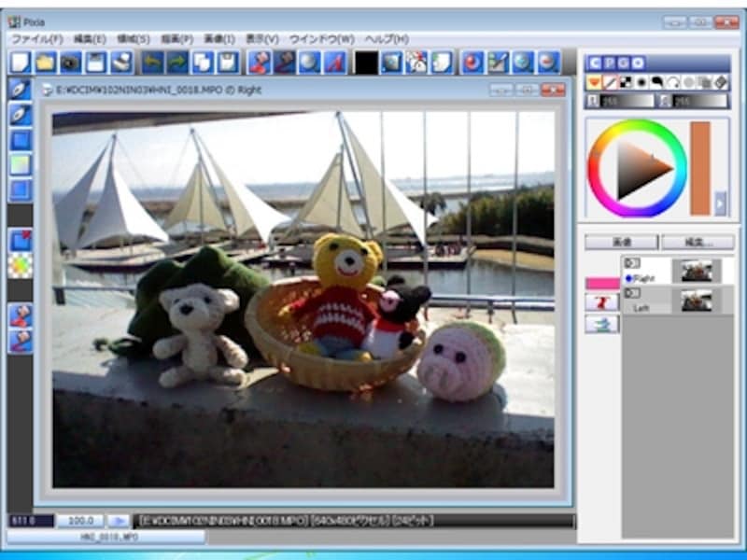
Task: Select the diagonal line pen icon in panel
Action: tap(610, 82)
